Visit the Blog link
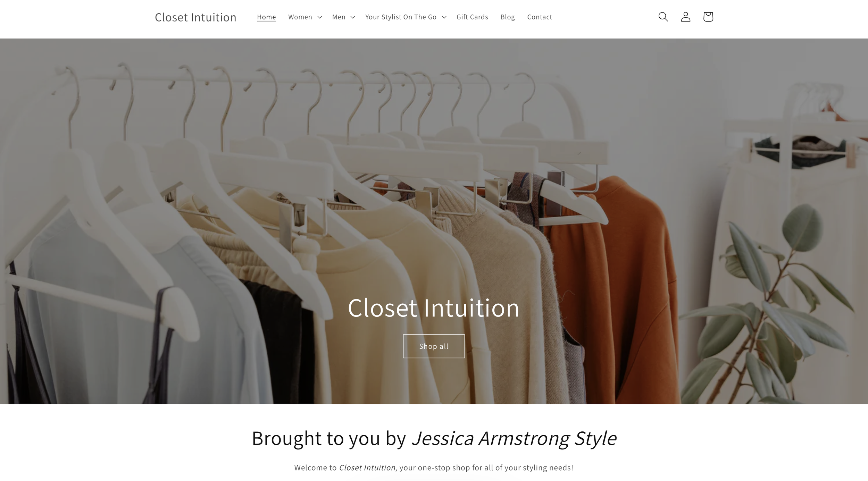This screenshot has width=868, height=481. [x=508, y=17]
